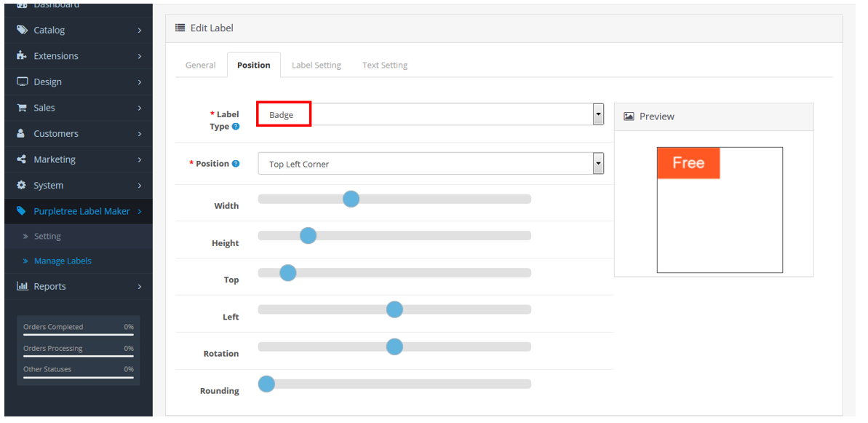Click the Label Type help icon

(235, 127)
